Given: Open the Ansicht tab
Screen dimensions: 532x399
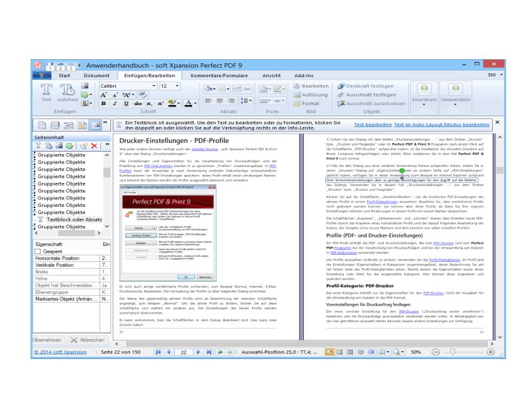Looking at the screenshot, I should (271, 75).
